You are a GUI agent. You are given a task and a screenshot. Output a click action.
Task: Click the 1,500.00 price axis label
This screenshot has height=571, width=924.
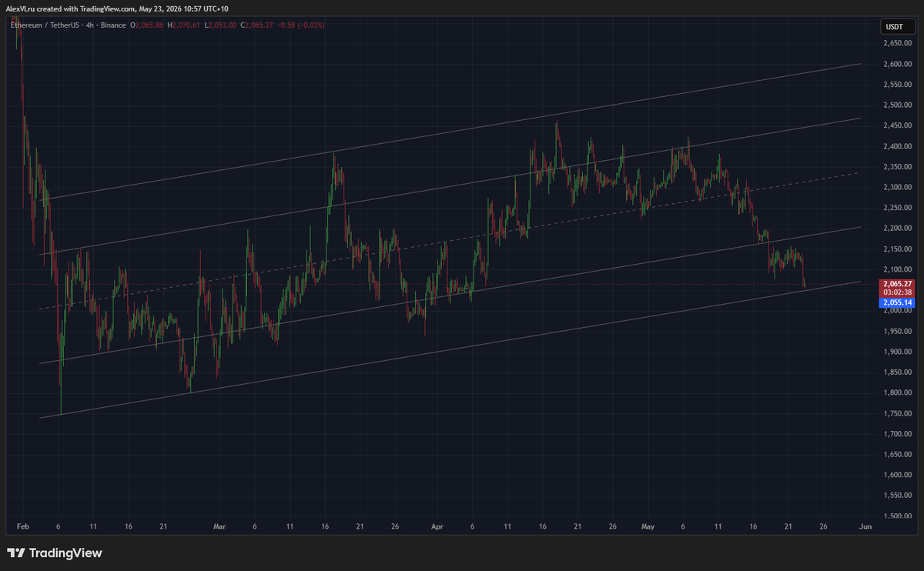pyautogui.click(x=897, y=516)
